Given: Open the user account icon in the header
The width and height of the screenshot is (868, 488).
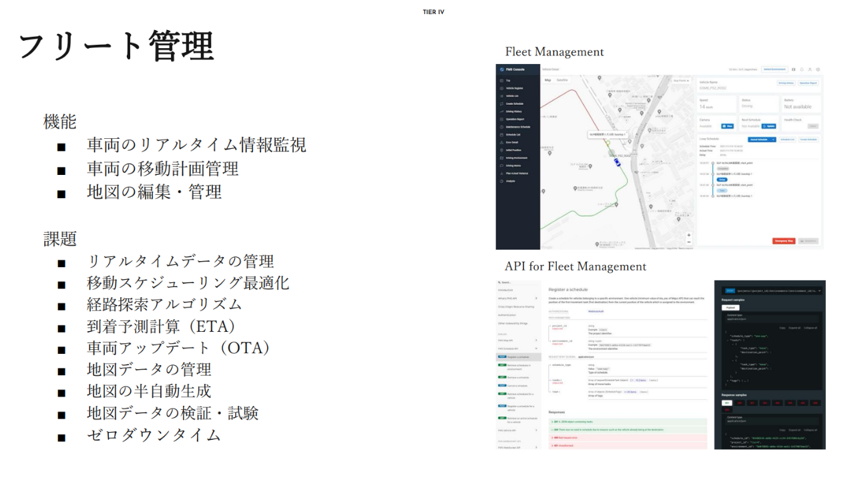Looking at the screenshot, I should 810,69.
